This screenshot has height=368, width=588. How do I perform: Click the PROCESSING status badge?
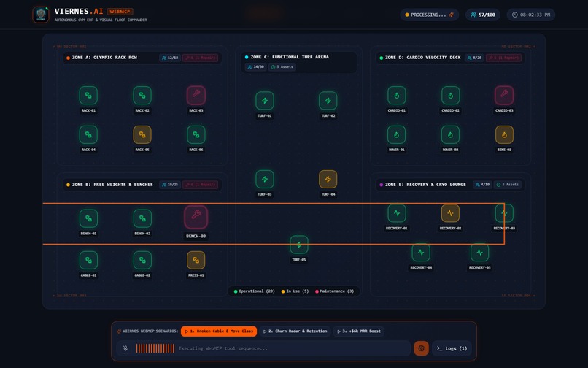click(430, 15)
